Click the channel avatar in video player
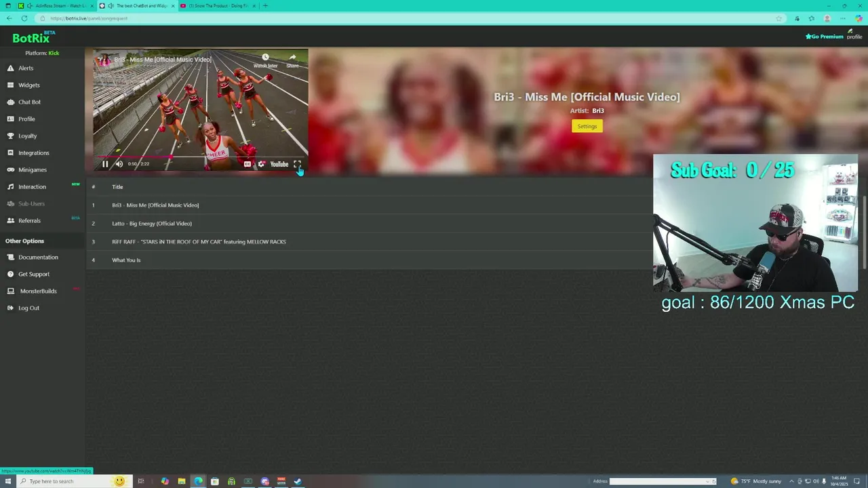868x488 pixels. coord(104,60)
